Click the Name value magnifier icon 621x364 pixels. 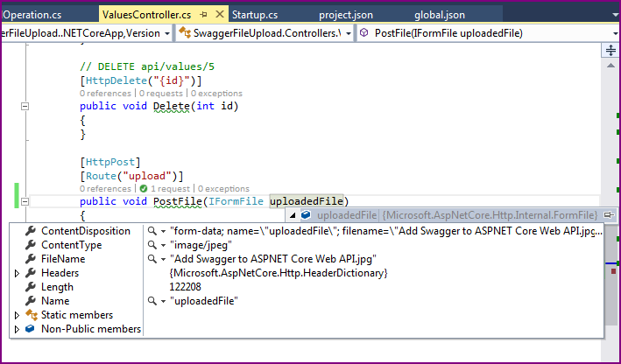(152, 301)
